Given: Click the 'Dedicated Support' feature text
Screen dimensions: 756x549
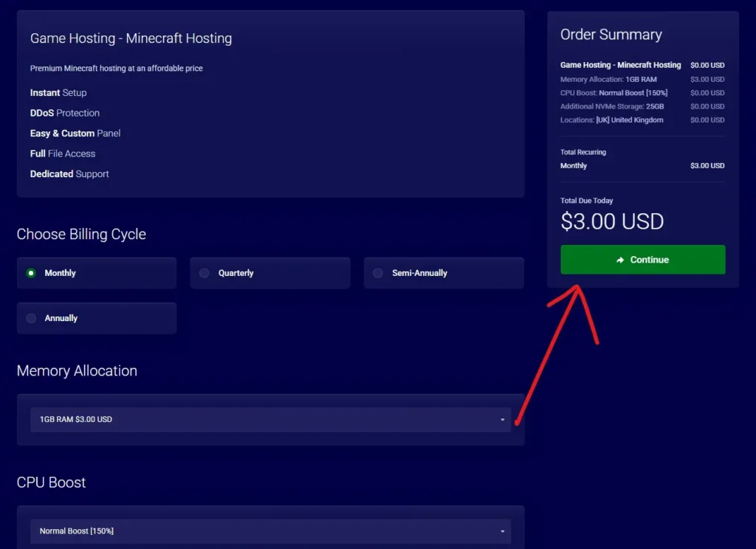Looking at the screenshot, I should 69,173.
